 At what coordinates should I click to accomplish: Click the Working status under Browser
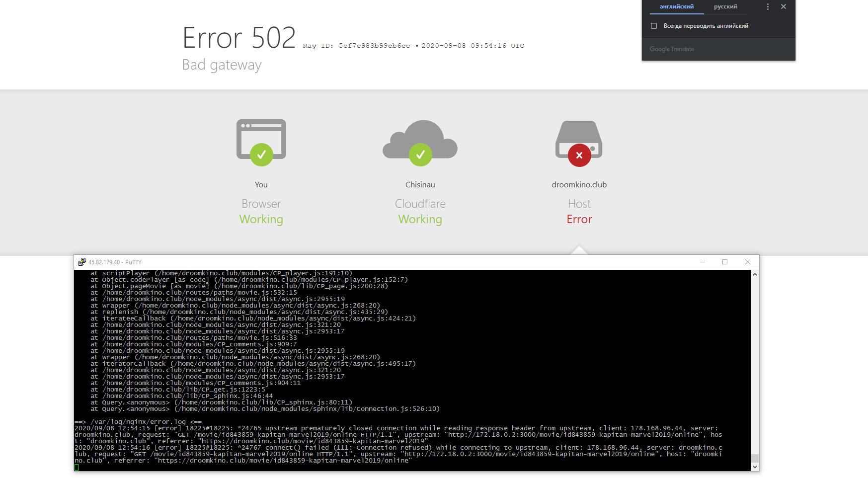click(261, 220)
